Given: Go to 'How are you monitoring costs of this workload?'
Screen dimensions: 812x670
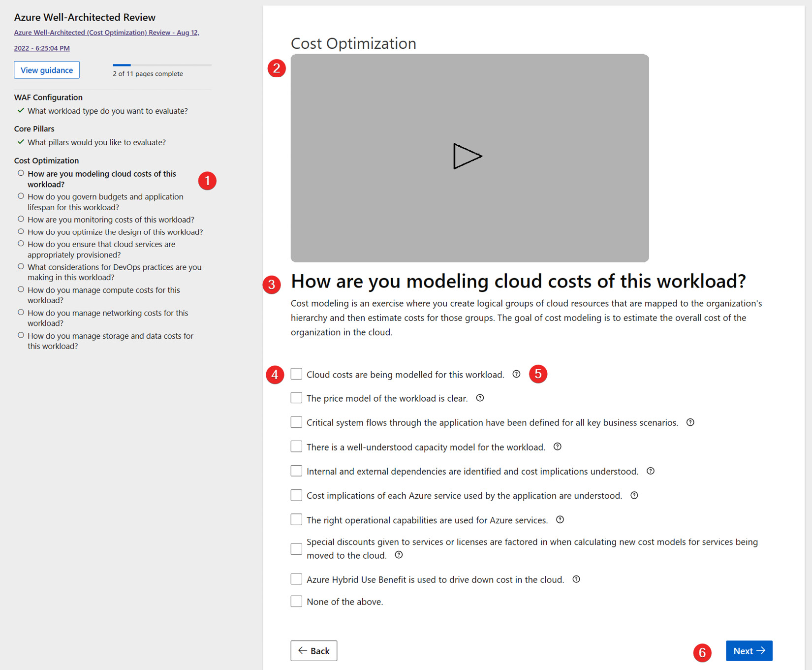Looking at the screenshot, I should [111, 220].
